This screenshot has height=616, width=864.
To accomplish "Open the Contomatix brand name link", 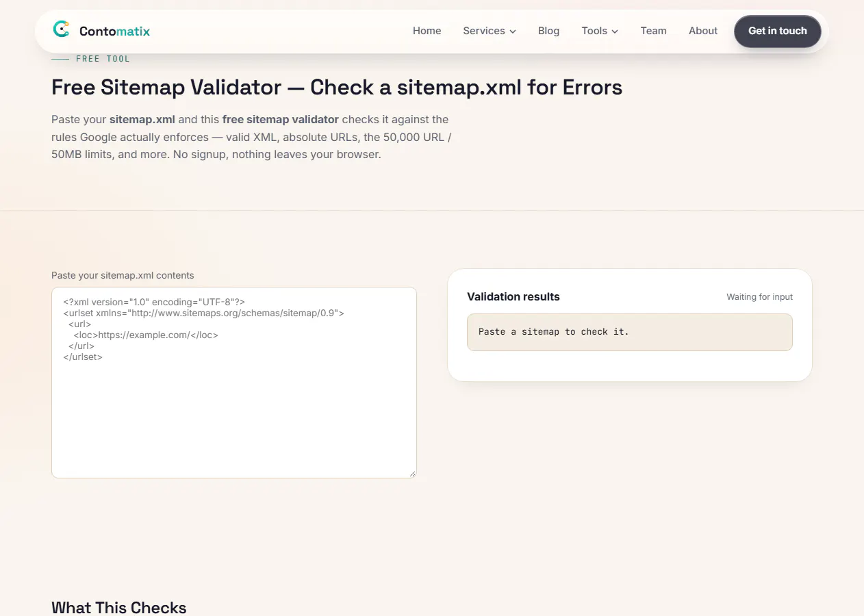I will click(x=114, y=31).
